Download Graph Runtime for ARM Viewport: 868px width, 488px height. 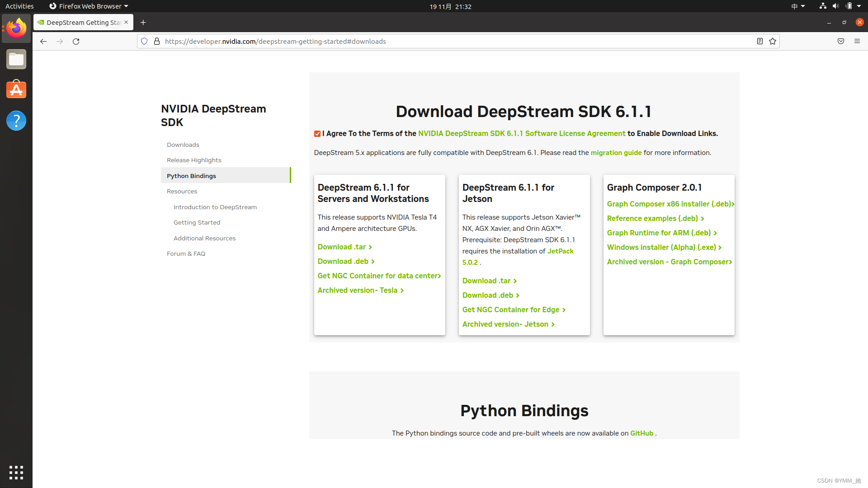662,233
